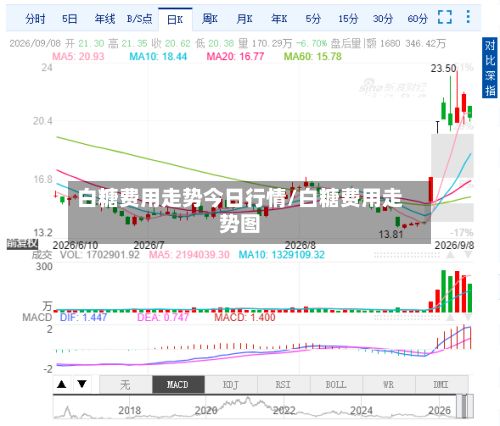Click the timeline range slider handle
This screenshot has width=500, height=426.
pyautogui.click(x=465, y=406)
